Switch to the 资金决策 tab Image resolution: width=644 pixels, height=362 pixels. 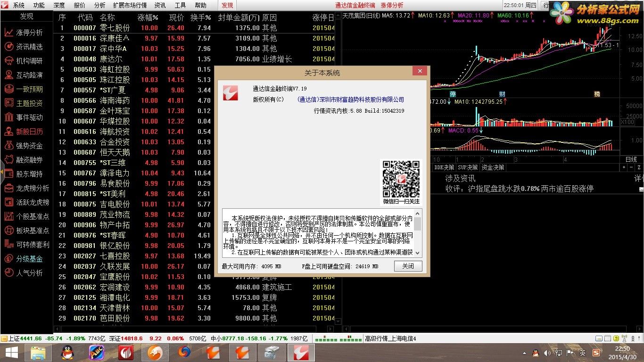[492, 167]
